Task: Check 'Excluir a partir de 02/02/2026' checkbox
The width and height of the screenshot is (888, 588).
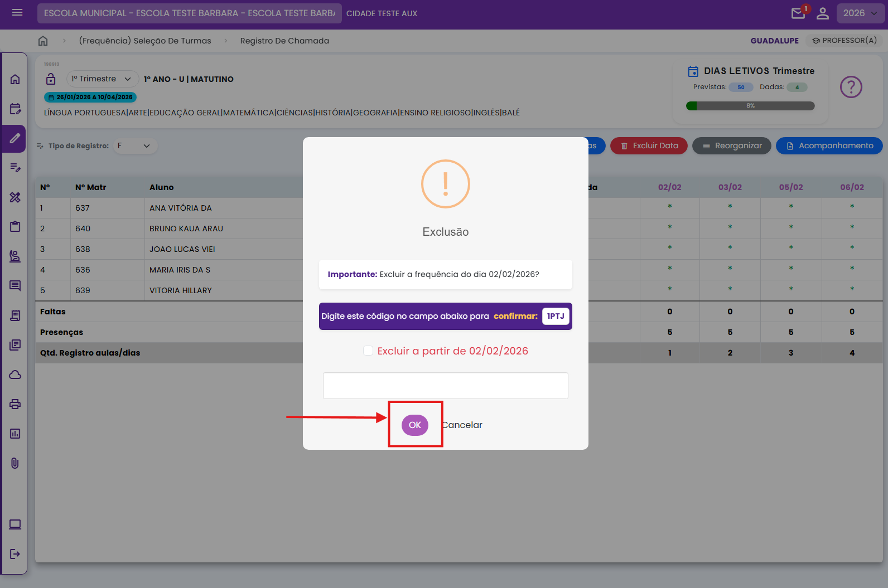Action: (x=368, y=351)
